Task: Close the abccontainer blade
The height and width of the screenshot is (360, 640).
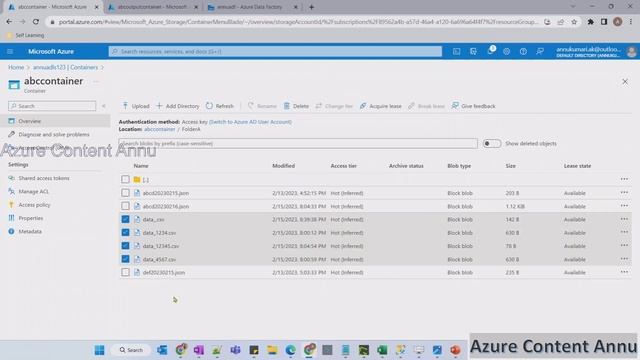Action: coord(625,82)
